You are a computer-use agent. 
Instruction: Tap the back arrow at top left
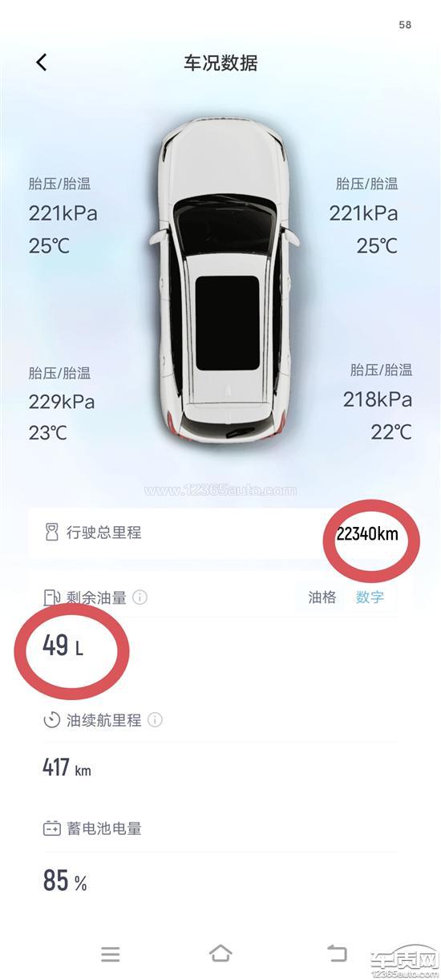point(42,62)
